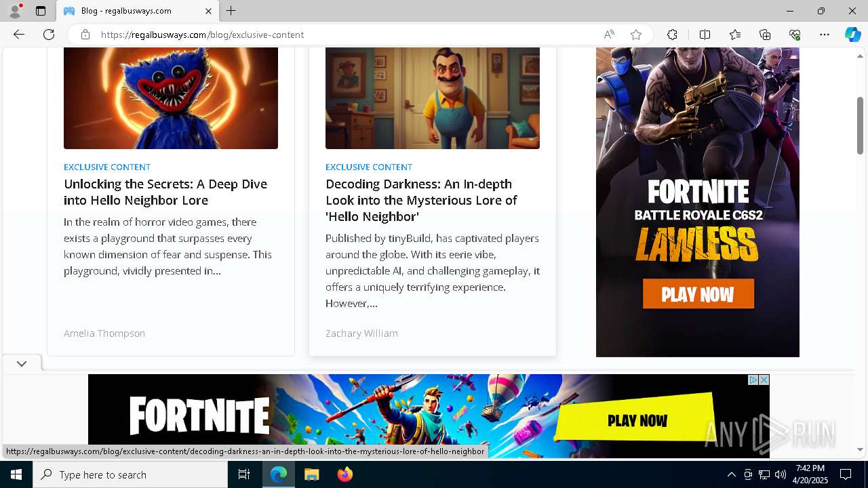The width and height of the screenshot is (868, 488).
Task: Open Extensions puzzle icon
Action: tap(672, 35)
